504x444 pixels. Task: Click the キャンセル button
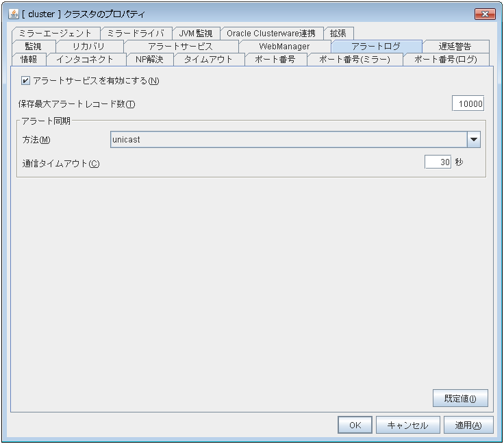[x=407, y=425]
